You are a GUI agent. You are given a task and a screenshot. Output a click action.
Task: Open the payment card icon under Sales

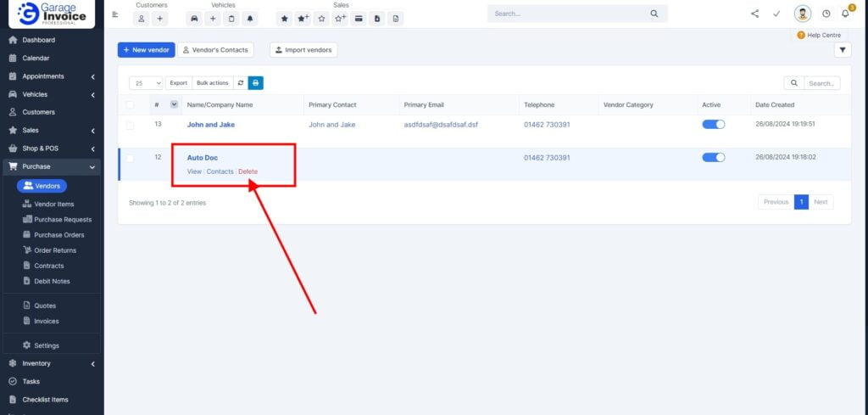(x=359, y=19)
